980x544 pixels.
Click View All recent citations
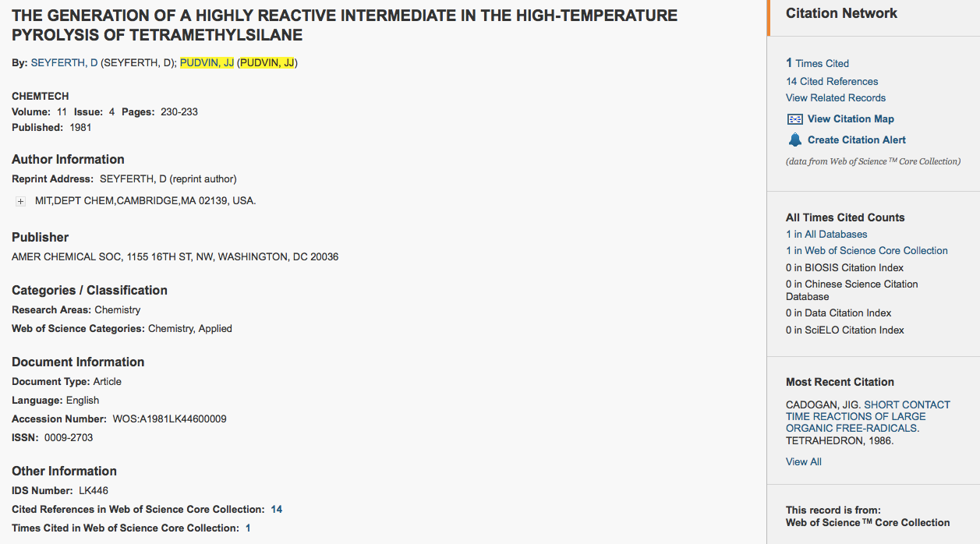pos(804,461)
